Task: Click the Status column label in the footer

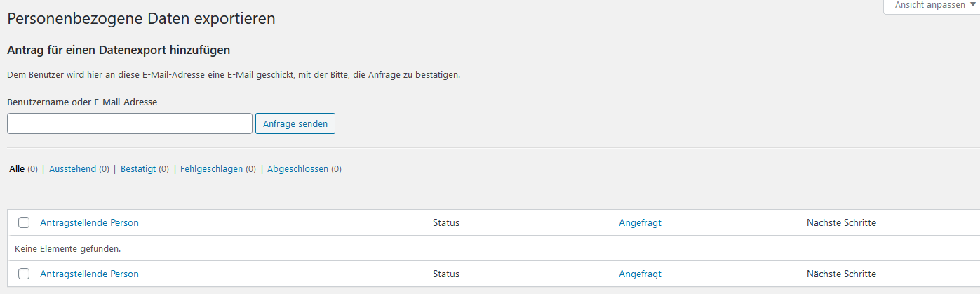Action: 446,274
